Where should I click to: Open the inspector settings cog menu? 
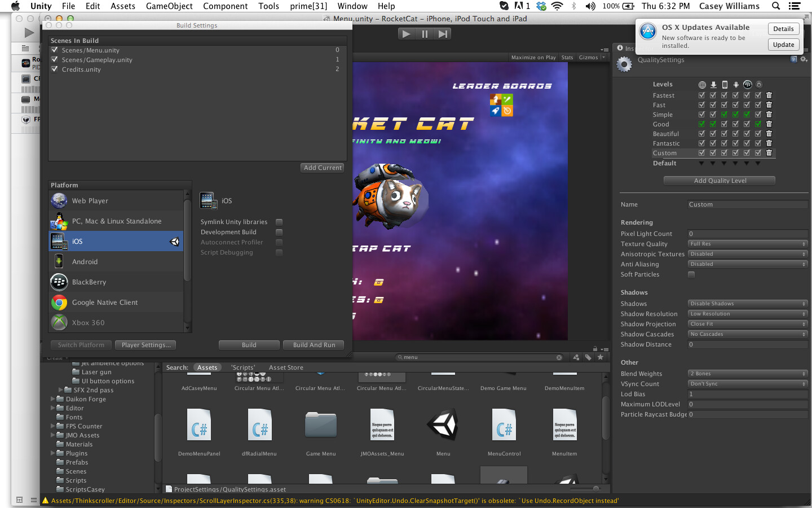pos(804,59)
